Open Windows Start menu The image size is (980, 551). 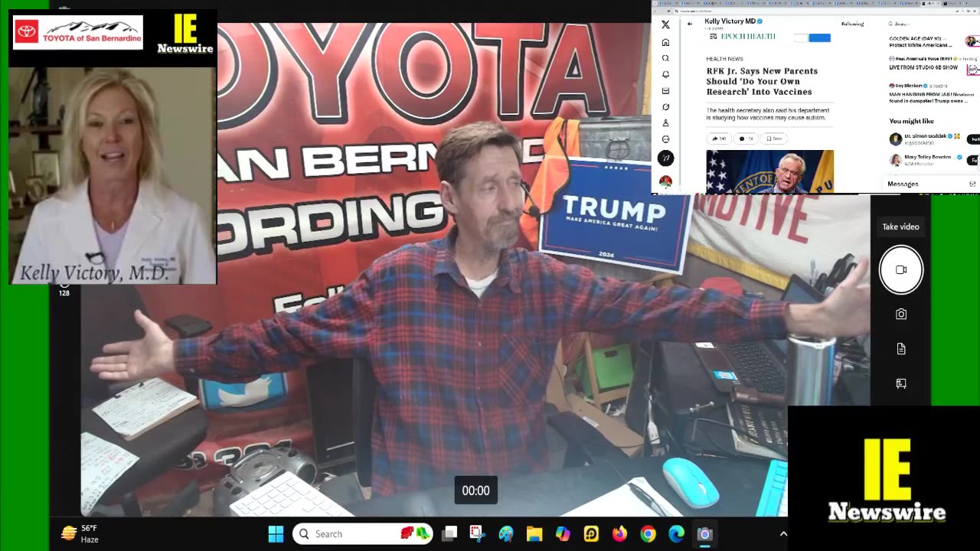[276, 534]
